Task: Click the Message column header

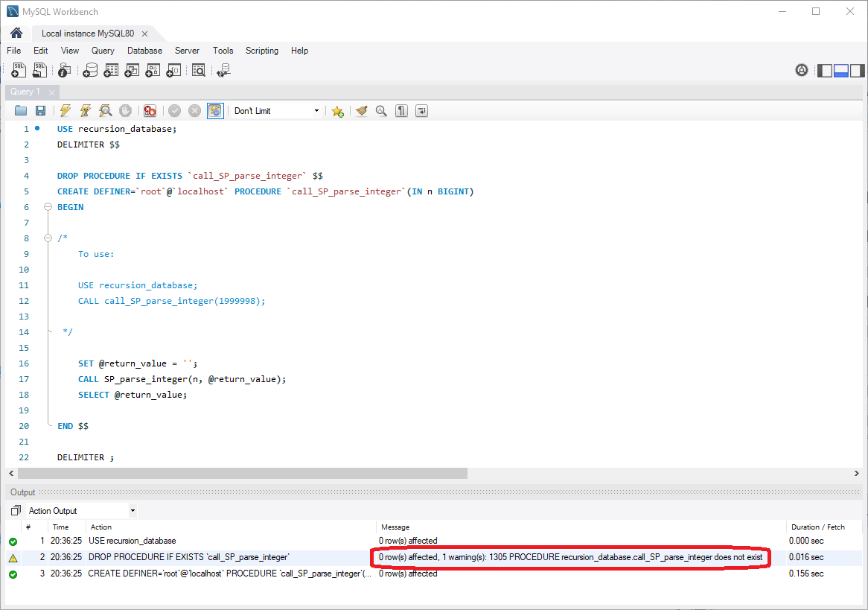Action: [581, 527]
